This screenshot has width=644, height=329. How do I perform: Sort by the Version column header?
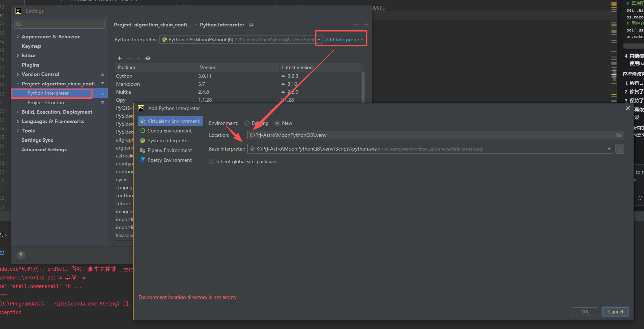click(238, 67)
